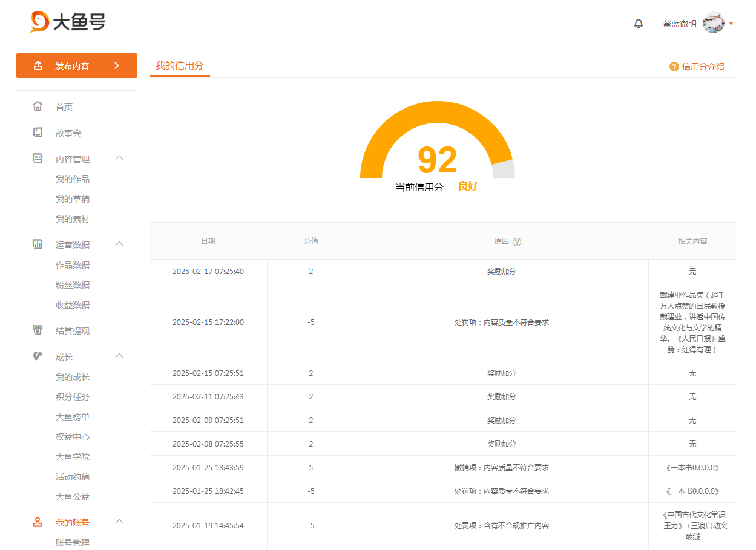The height and width of the screenshot is (550, 756).
Task: Click chevron arrow on 发布内容 button
Action: tap(117, 65)
